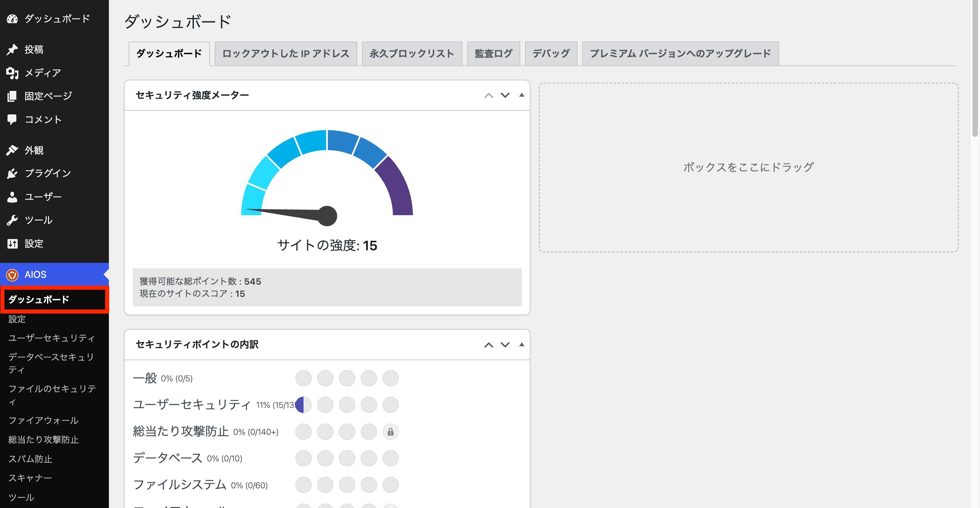980x508 pixels.
Task: Open プレミアム バージョンへのアップグレード tab
Action: tap(680, 54)
